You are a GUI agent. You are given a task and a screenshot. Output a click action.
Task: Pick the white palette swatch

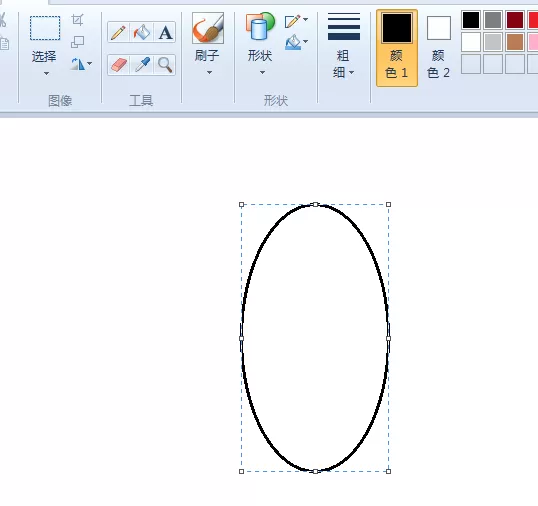coord(471,42)
